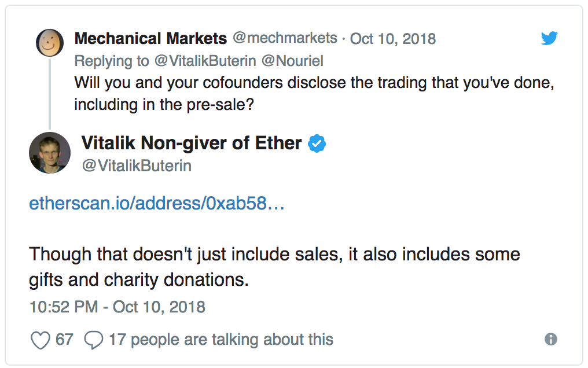Image resolution: width=588 pixels, height=368 pixels.
Task: Open the Oct 10, 2018 header date
Action: pos(393,39)
